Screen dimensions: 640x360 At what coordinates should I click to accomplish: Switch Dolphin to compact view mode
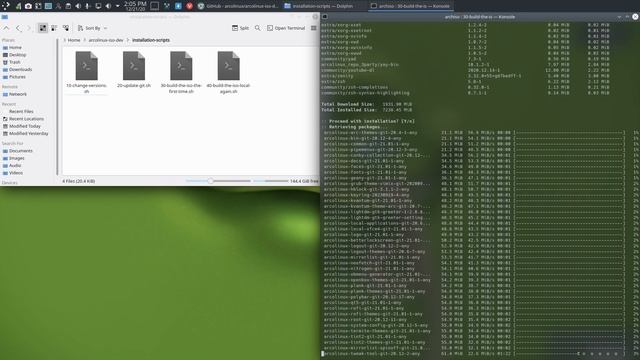[x=54, y=28]
